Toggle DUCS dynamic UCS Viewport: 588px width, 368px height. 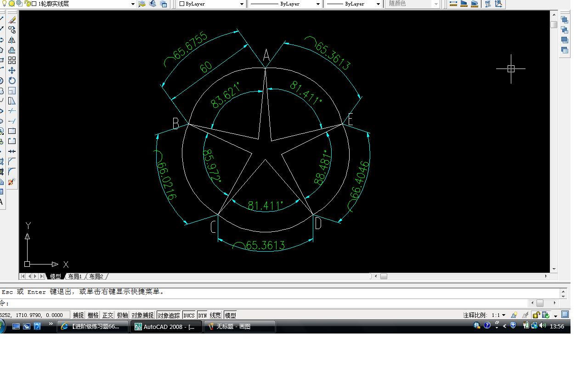coord(189,315)
